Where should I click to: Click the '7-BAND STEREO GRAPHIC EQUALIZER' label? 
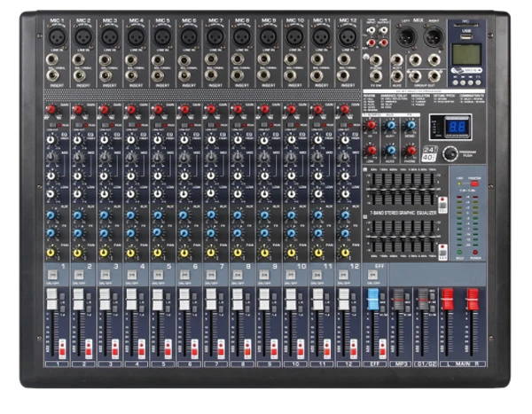coord(403,213)
